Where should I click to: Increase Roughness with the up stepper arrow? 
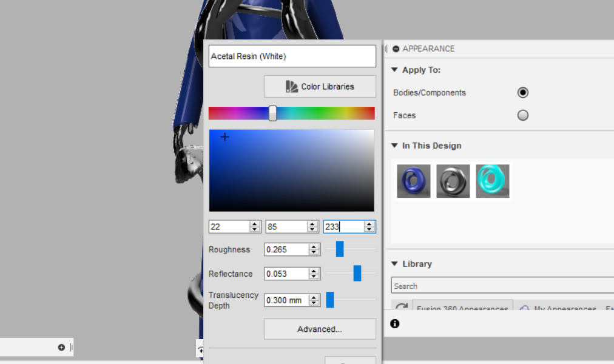(x=315, y=246)
